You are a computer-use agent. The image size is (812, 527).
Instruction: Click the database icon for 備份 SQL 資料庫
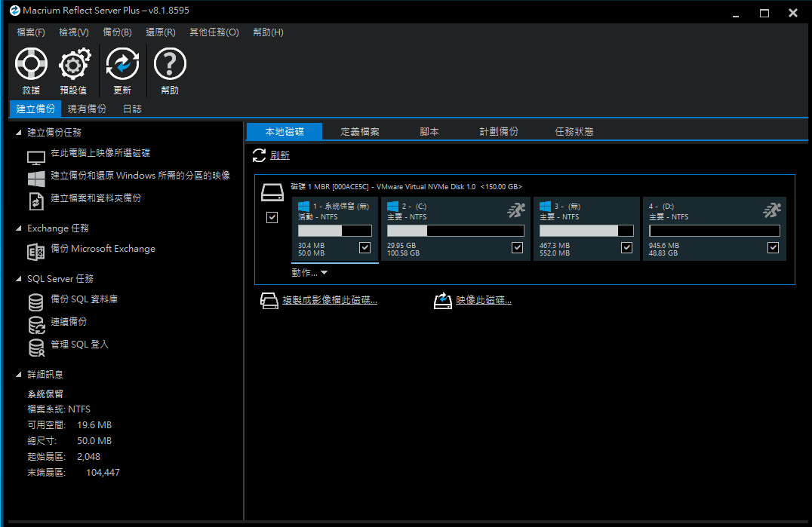pos(35,302)
